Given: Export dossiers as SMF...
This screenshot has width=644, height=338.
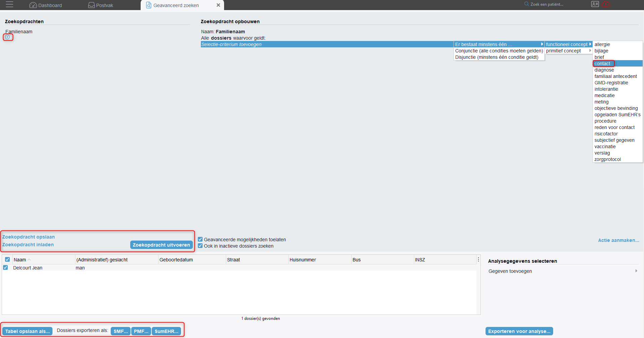Looking at the screenshot, I should click(120, 331).
